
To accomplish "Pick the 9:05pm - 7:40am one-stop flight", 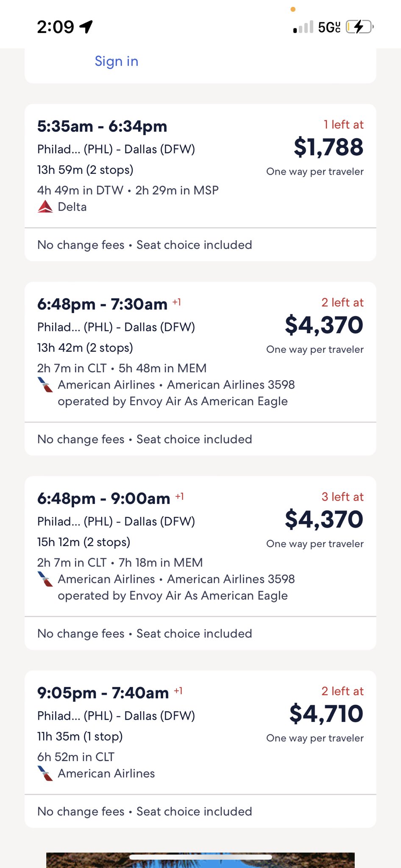I will coord(200,732).
